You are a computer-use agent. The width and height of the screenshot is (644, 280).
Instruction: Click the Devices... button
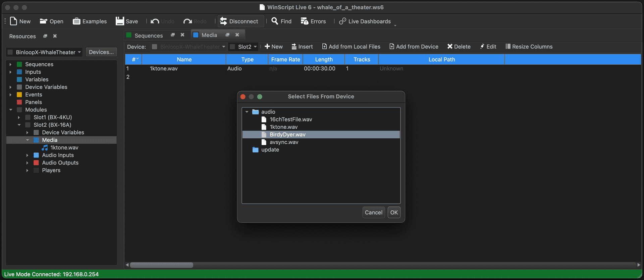pyautogui.click(x=101, y=52)
